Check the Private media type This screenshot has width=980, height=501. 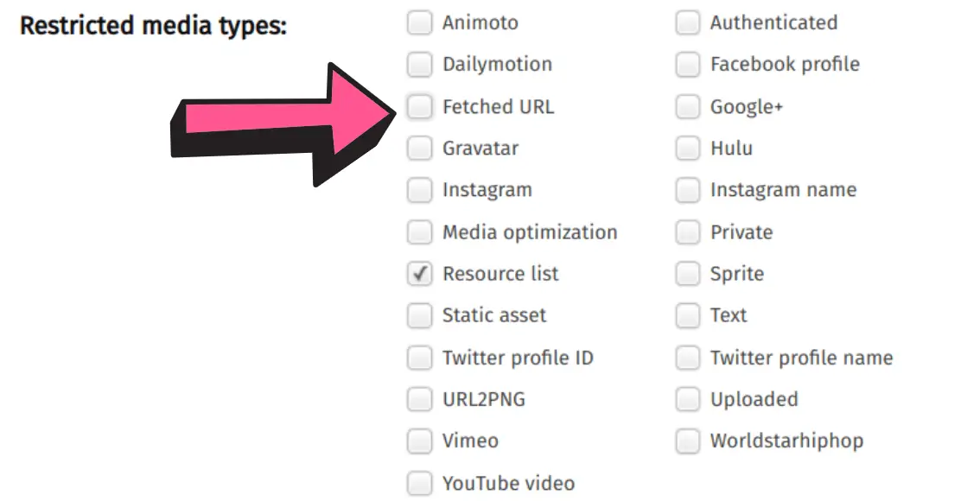tap(688, 231)
